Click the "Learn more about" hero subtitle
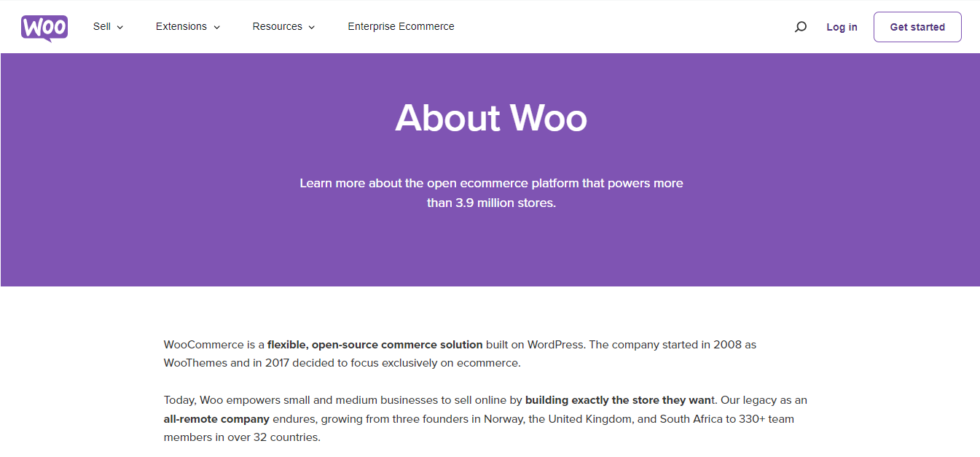This screenshot has width=980, height=457. point(491,183)
